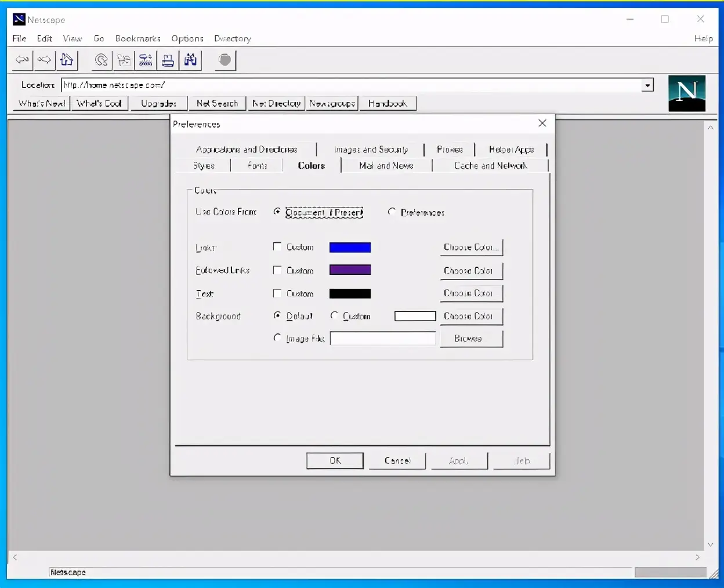
Task: Click the blue Links color swatch
Action: pyautogui.click(x=350, y=247)
